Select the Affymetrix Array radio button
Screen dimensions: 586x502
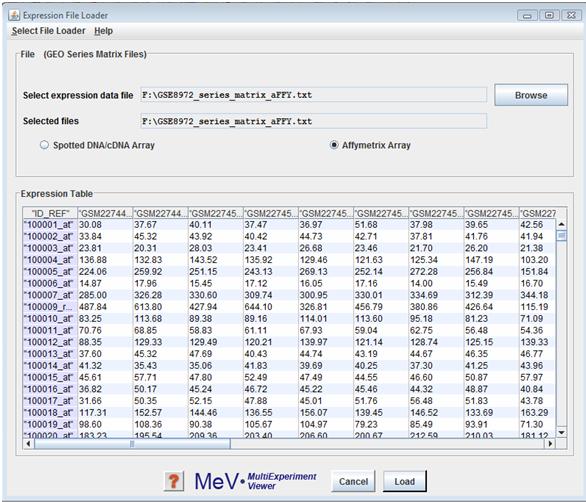pyautogui.click(x=334, y=145)
